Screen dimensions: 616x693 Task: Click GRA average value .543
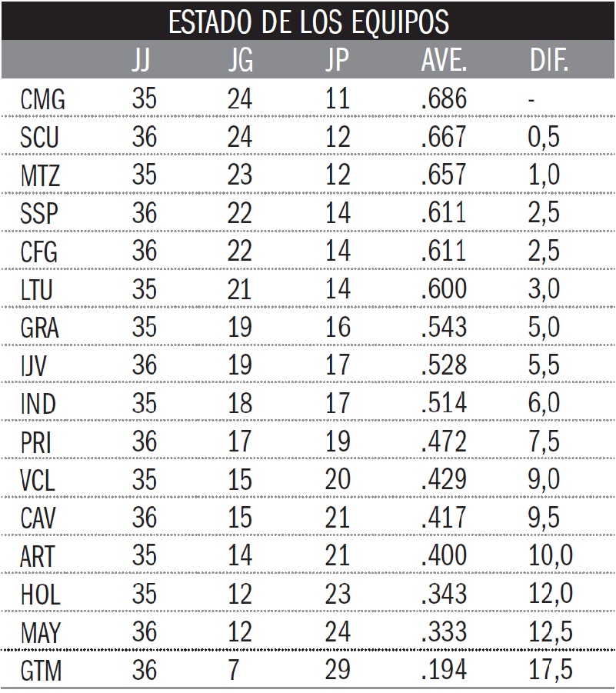(444, 327)
